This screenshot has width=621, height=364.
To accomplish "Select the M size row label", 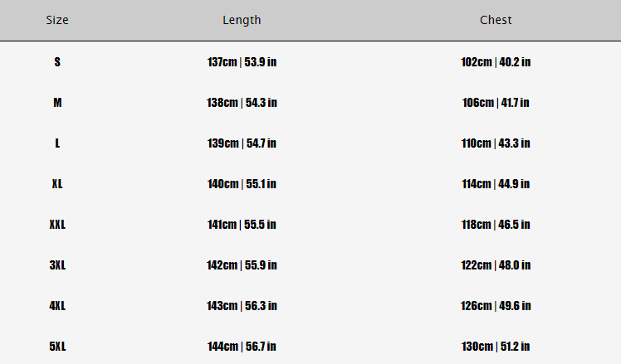I will (x=57, y=103).
